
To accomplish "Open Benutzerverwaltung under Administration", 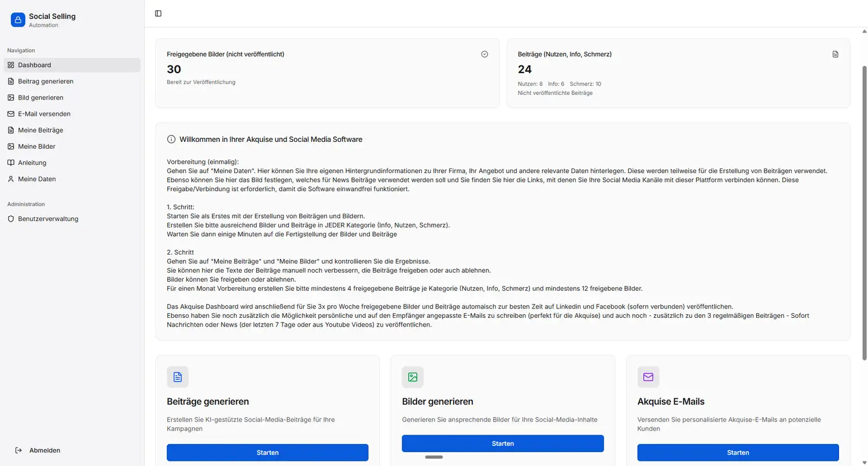I will [48, 219].
